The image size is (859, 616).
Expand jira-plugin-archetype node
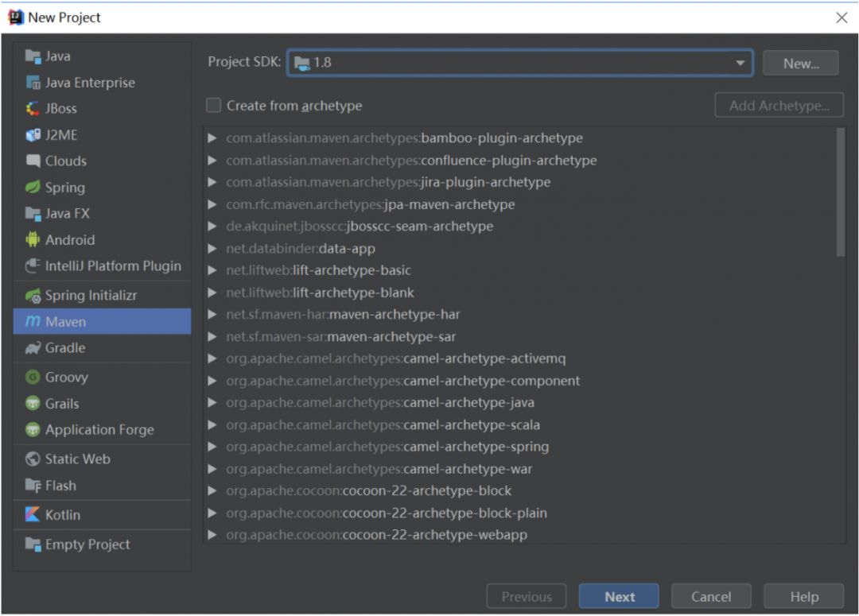[x=212, y=182]
